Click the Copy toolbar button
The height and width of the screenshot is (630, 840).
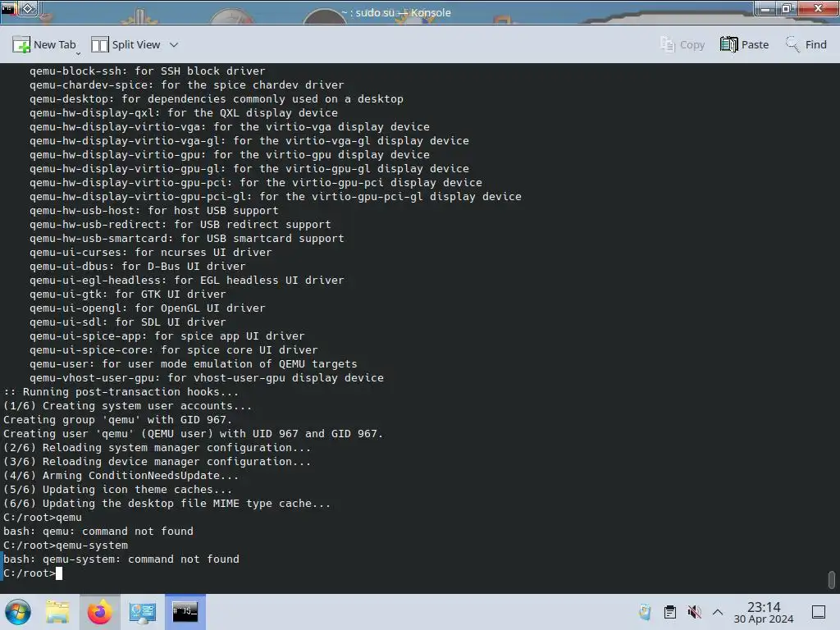pyautogui.click(x=682, y=45)
